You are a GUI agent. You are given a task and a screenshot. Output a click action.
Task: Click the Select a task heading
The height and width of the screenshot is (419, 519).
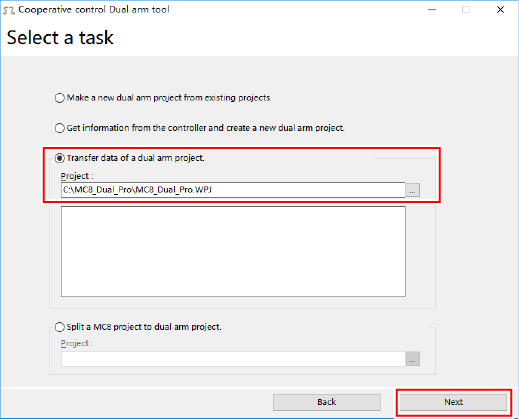[60, 37]
